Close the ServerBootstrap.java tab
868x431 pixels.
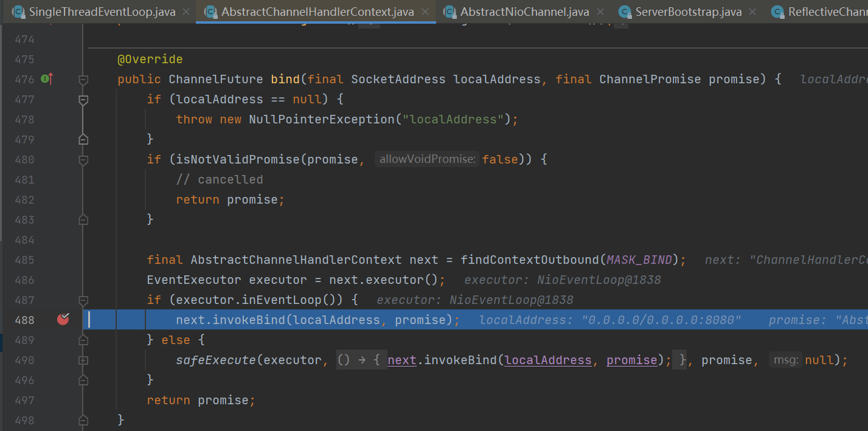click(752, 12)
